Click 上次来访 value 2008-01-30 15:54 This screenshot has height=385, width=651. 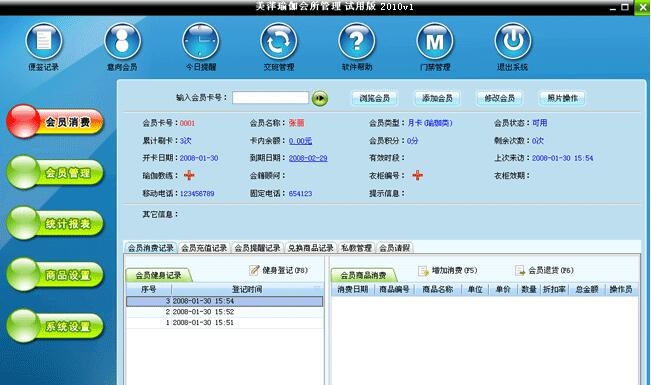point(563,158)
